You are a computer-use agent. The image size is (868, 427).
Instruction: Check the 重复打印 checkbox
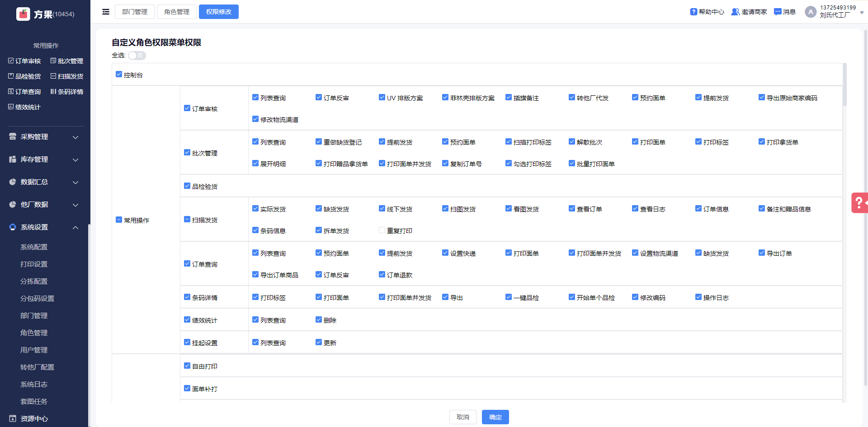pyautogui.click(x=382, y=230)
